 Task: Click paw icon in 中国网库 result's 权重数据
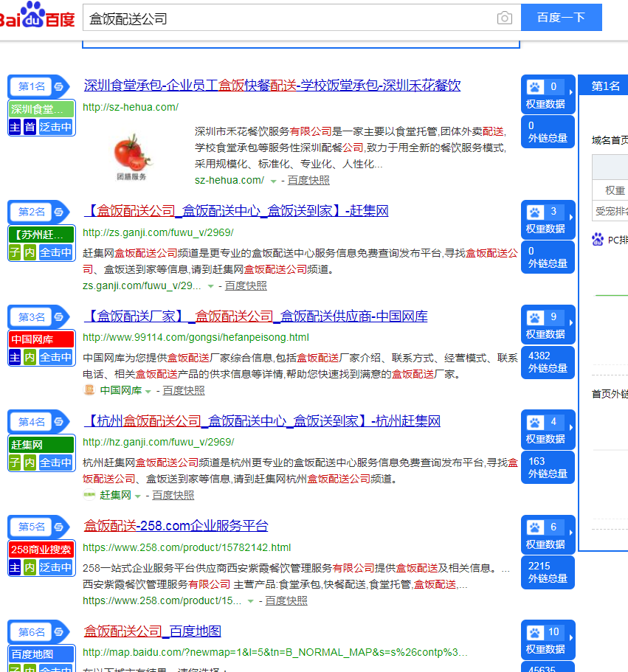[x=534, y=317]
